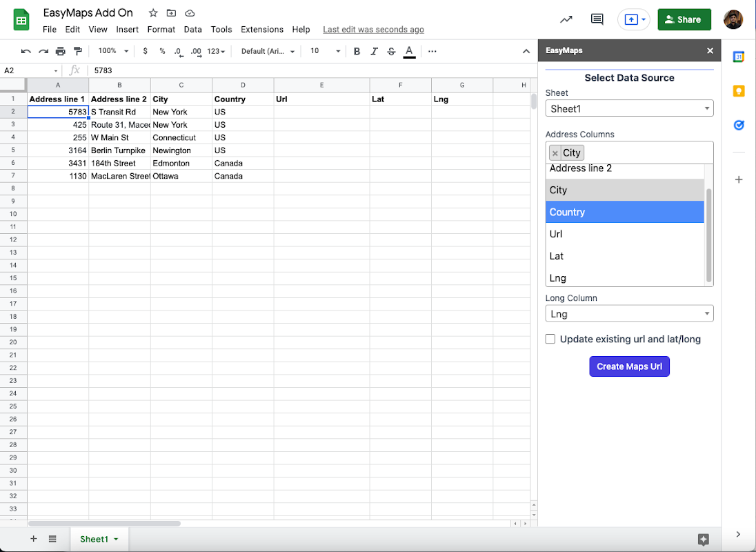Select column E header

(x=321, y=86)
